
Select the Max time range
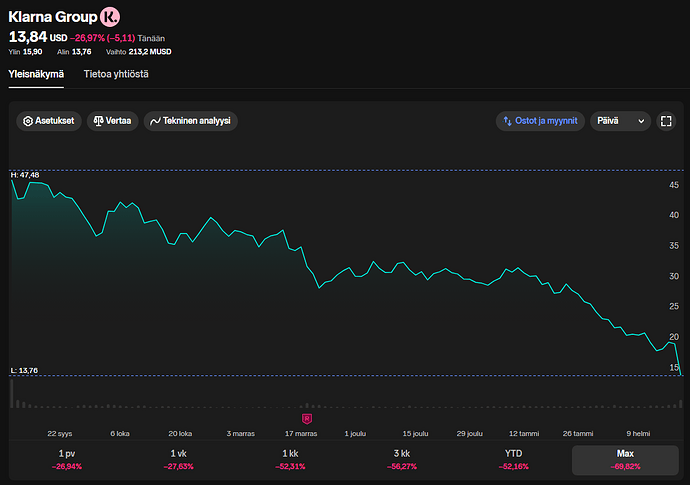[625, 459]
